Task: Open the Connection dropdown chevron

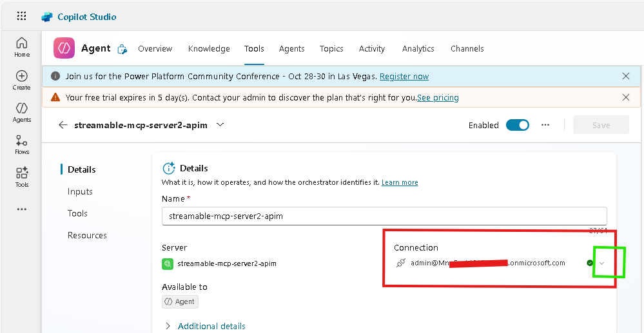Action: tap(602, 263)
